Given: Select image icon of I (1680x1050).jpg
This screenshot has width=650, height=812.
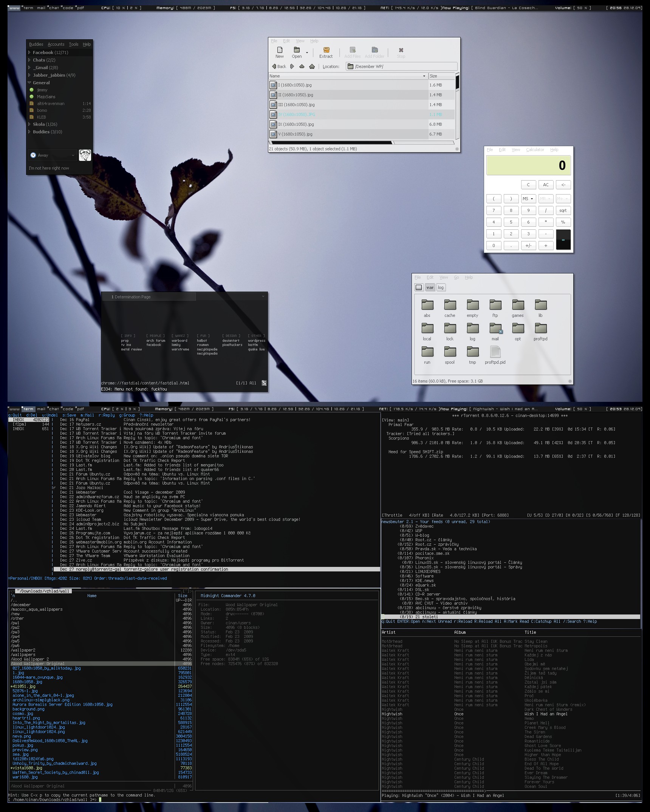Looking at the screenshot, I should pyautogui.click(x=273, y=85).
